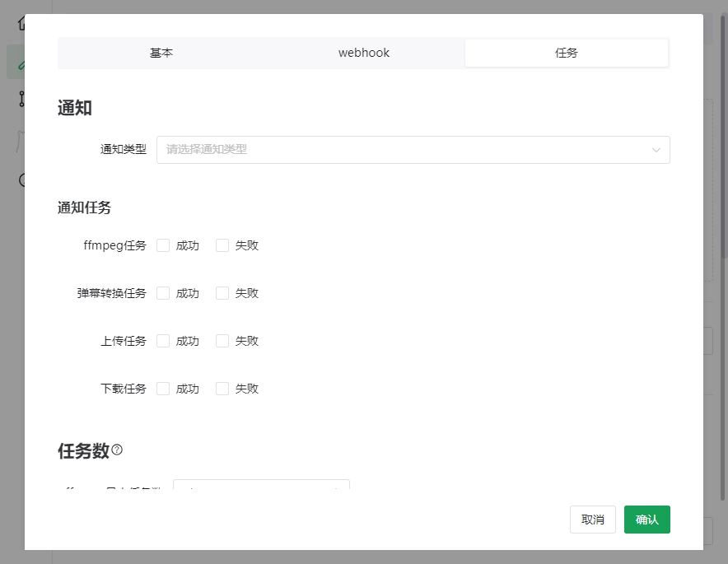The image size is (728, 564).
Task: Switch to the 基本 tab
Action: click(161, 53)
